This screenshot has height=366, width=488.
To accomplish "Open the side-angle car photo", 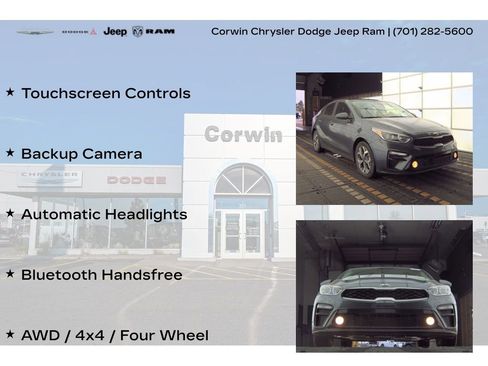I will (x=384, y=138).
